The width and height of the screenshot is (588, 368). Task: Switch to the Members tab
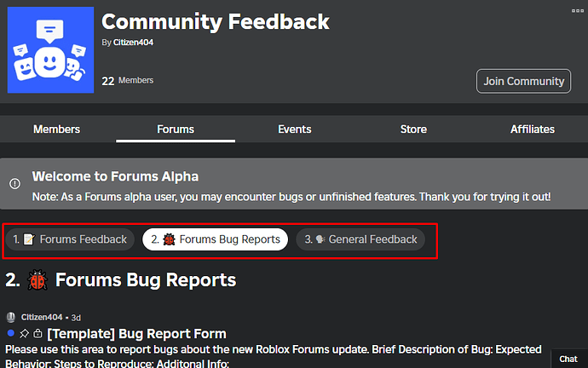[x=56, y=129]
